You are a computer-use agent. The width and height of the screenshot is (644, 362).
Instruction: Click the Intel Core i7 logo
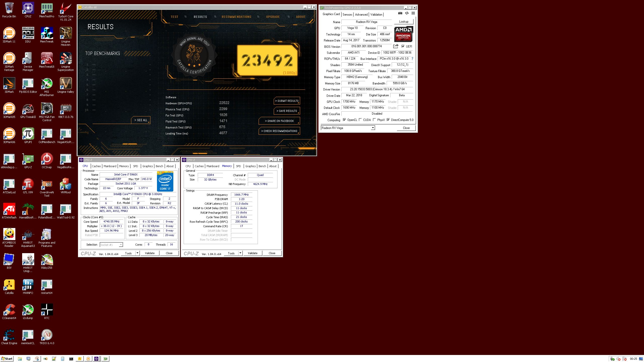coord(165,181)
